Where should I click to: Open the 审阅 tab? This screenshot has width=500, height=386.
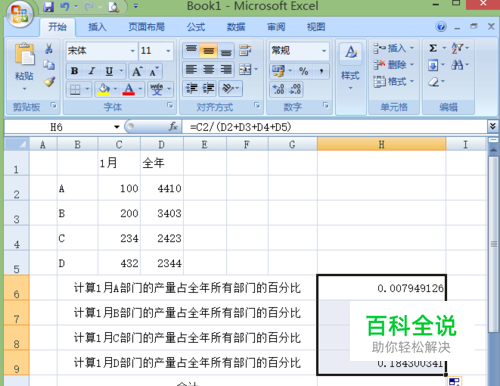[x=276, y=27]
